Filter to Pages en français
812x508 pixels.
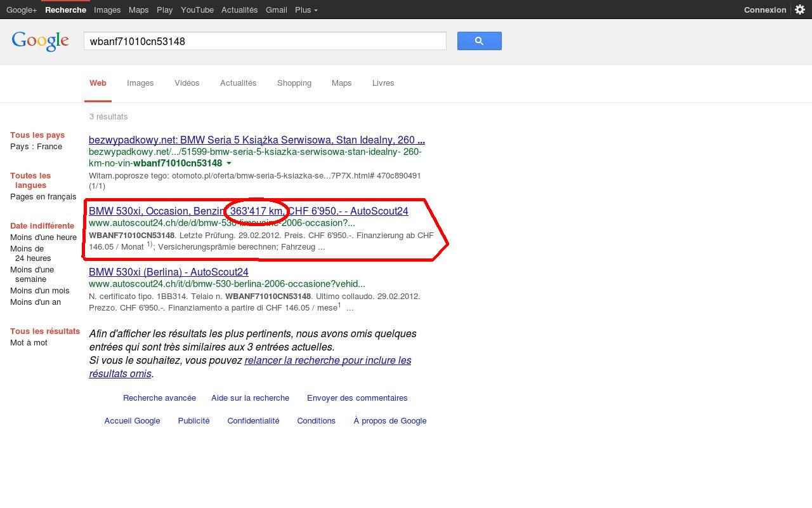coord(43,197)
